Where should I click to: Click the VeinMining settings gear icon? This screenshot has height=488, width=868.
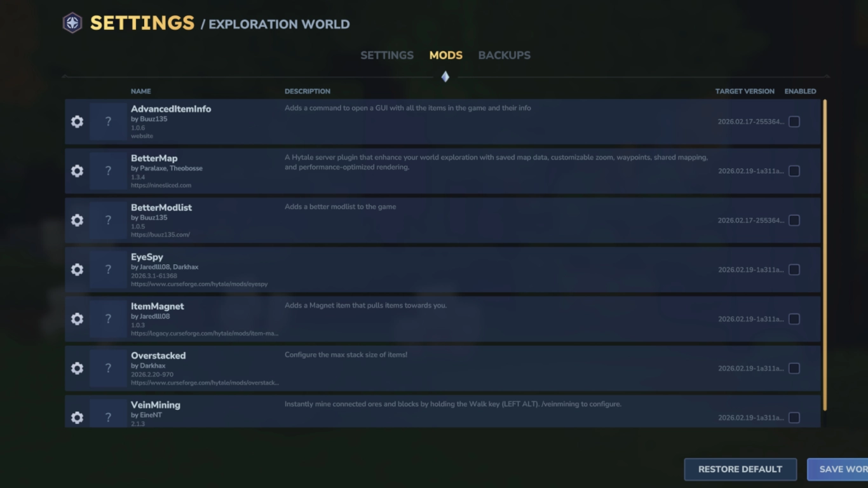pos(77,417)
